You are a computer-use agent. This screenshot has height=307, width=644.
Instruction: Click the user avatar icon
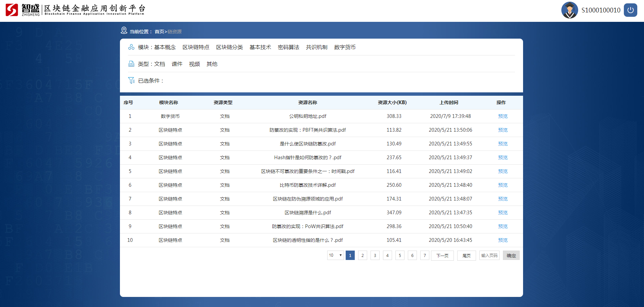pyautogui.click(x=569, y=10)
